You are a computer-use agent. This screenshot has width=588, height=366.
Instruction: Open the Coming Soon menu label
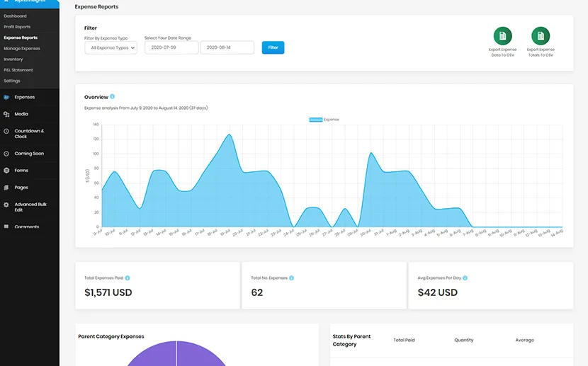pos(29,154)
